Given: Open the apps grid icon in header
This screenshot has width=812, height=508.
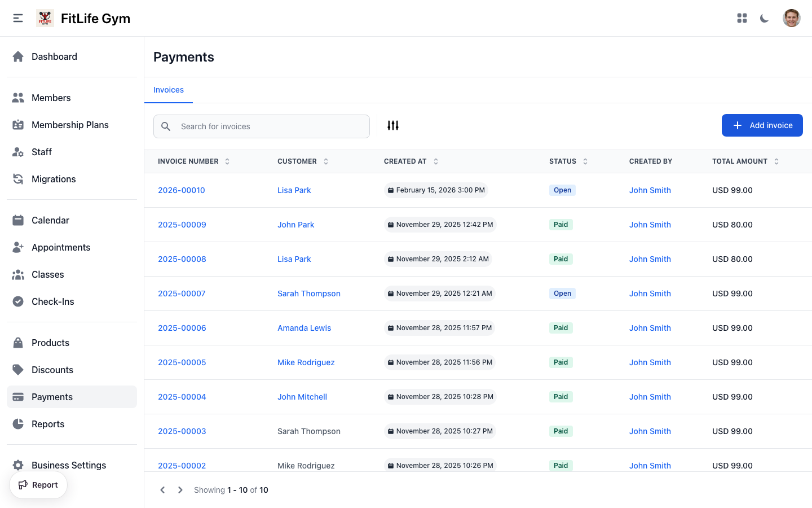Looking at the screenshot, I should [x=742, y=18].
